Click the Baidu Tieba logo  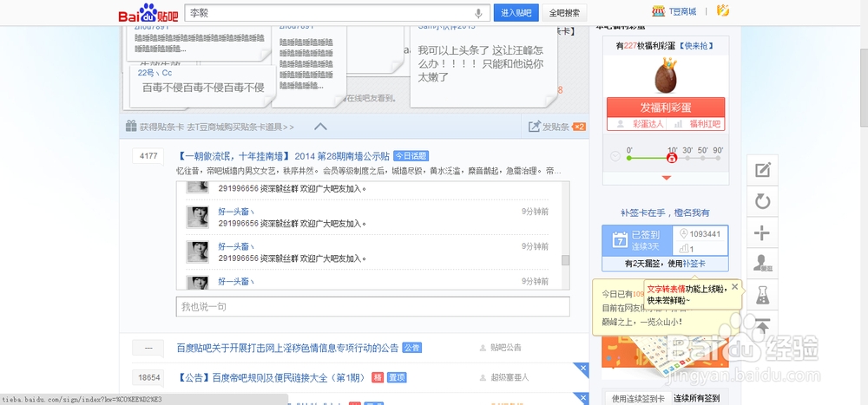(148, 13)
